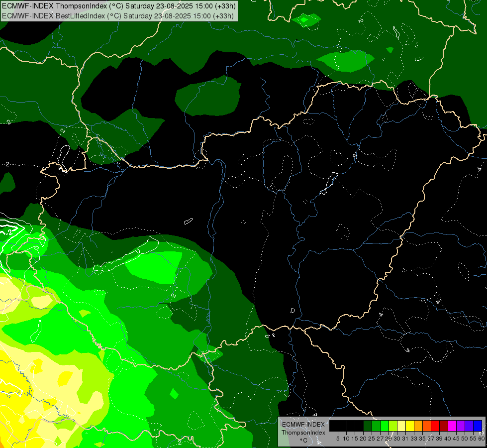Click the dark green 20–25 legend swatch

tap(368, 426)
